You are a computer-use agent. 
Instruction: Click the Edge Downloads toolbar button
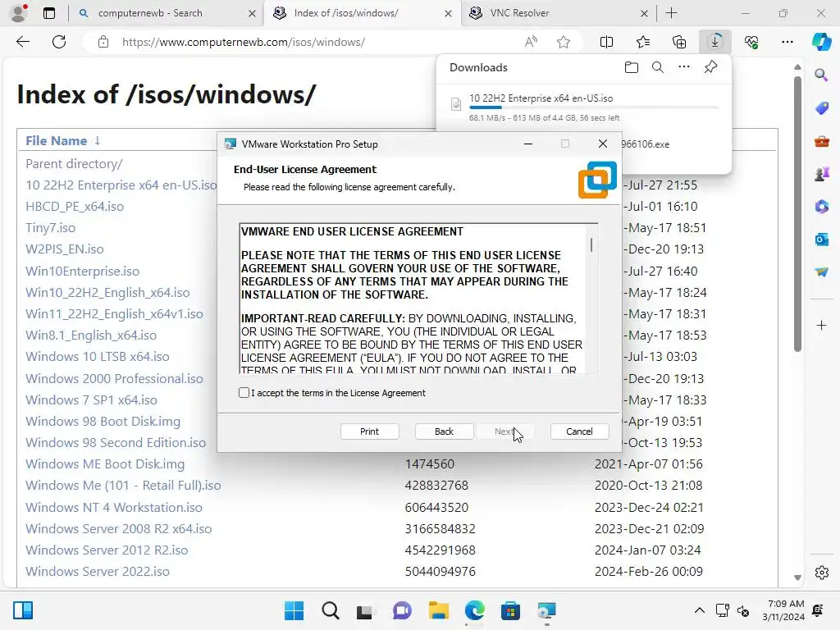pos(714,42)
